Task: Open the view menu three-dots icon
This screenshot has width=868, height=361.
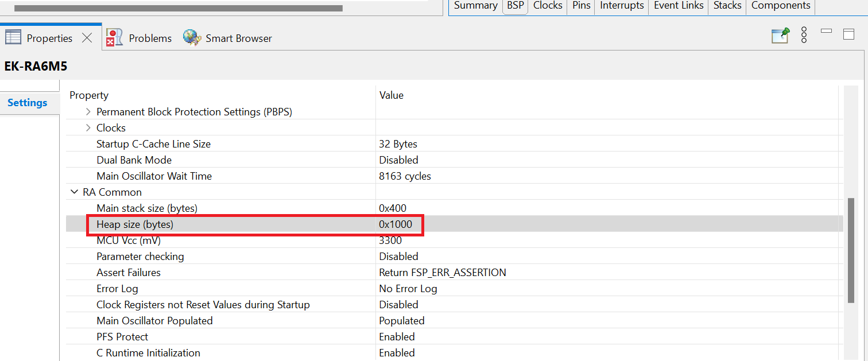Action: tap(804, 34)
